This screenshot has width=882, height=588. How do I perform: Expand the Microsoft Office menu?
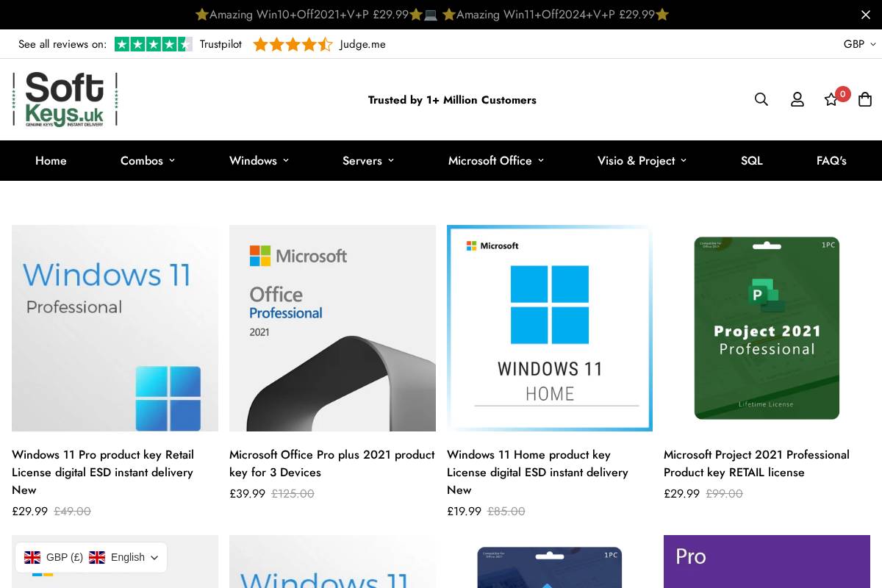(x=496, y=160)
